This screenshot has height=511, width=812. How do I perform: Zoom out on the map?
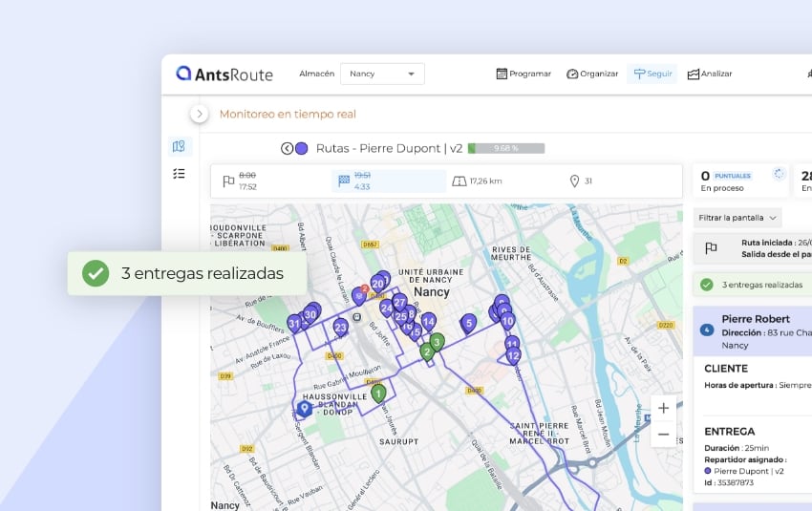point(663,434)
